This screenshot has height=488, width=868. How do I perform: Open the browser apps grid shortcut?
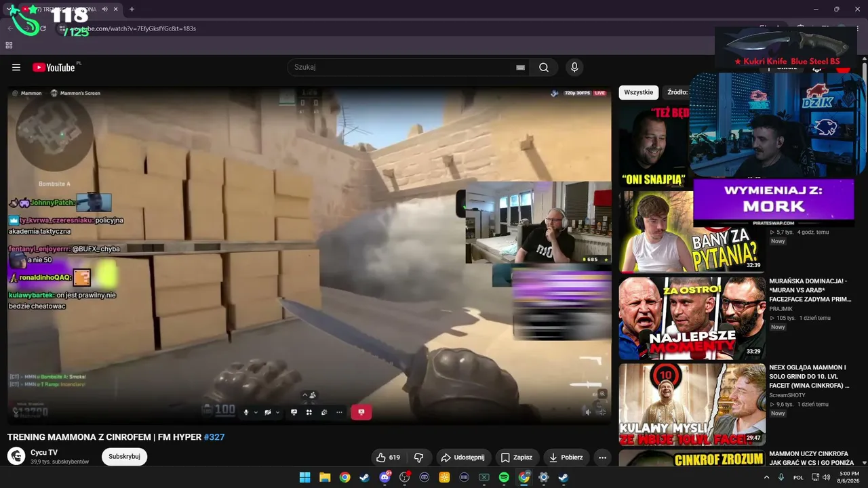[x=9, y=45]
